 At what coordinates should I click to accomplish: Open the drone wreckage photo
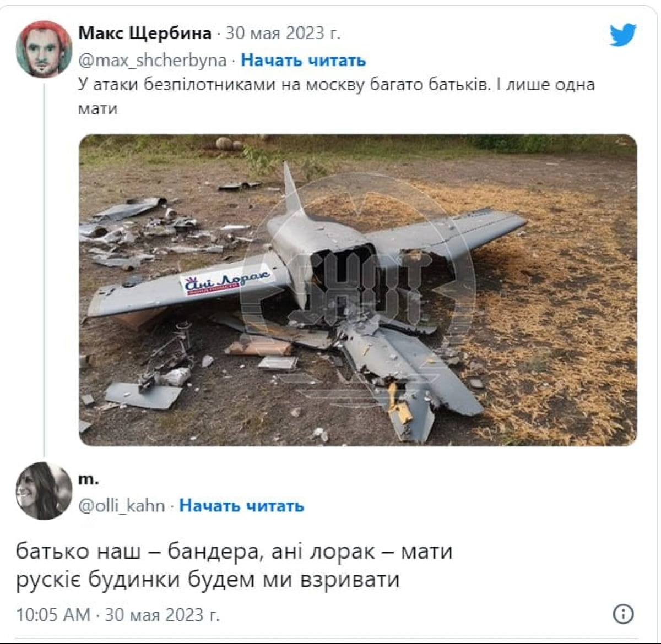358,290
